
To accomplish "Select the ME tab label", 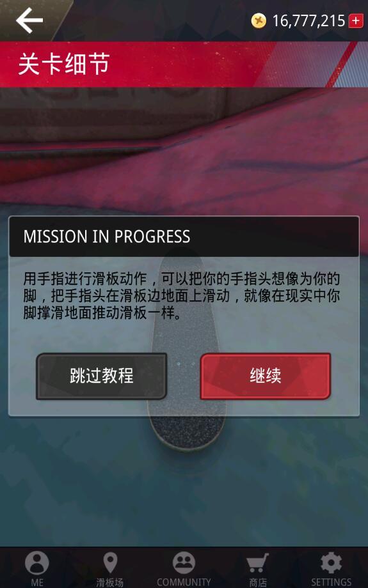I will point(37,582).
